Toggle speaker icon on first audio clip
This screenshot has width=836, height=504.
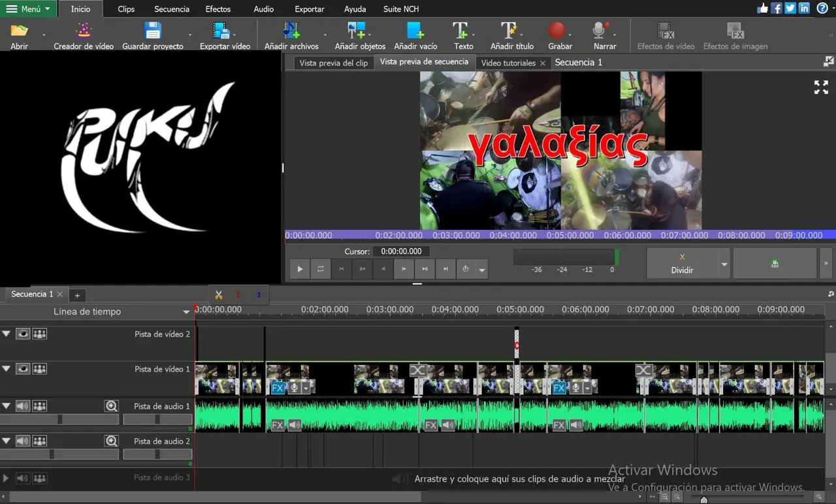pyautogui.click(x=295, y=425)
